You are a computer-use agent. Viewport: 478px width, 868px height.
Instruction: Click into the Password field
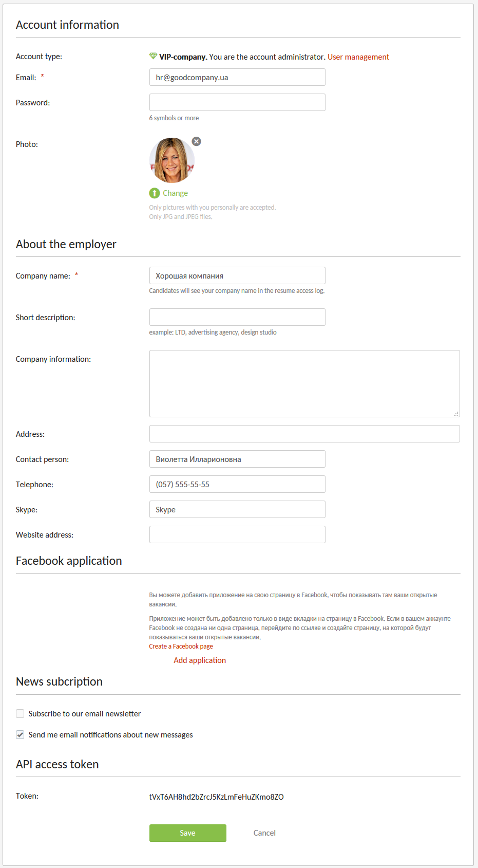click(237, 102)
